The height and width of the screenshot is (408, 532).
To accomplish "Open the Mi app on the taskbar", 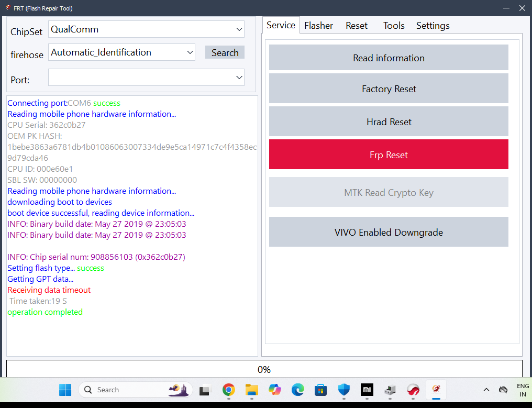I will [367, 390].
